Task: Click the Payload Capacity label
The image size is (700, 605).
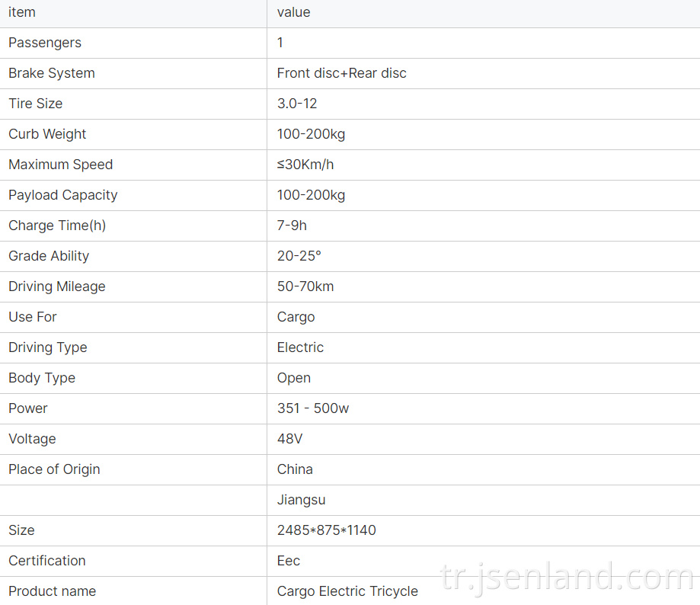Action: click(x=63, y=195)
